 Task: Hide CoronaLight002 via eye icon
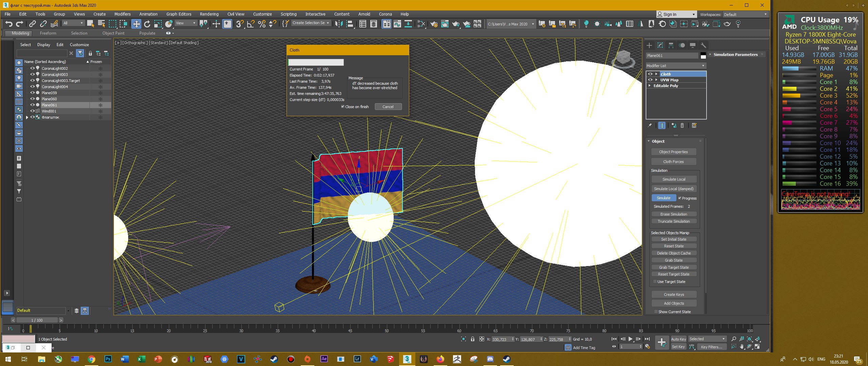click(33, 68)
